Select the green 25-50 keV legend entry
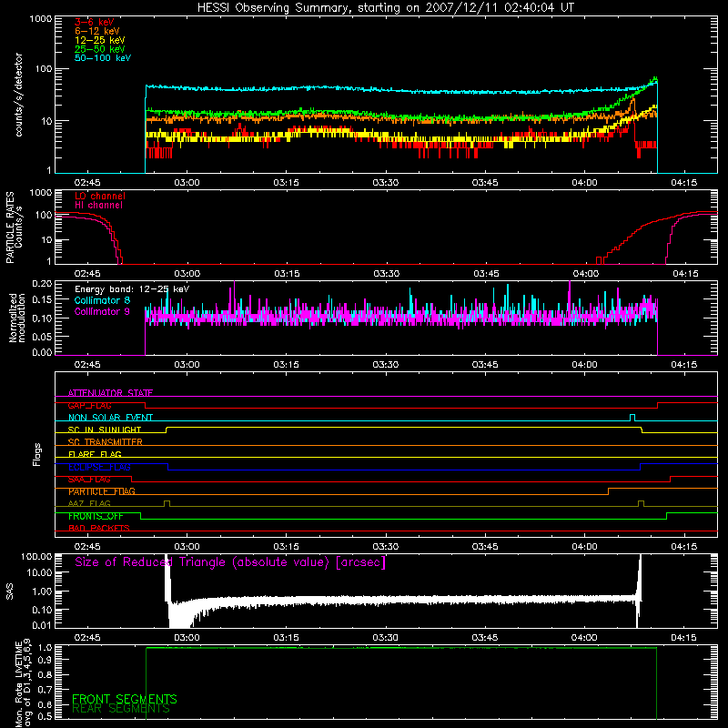 [x=100, y=49]
